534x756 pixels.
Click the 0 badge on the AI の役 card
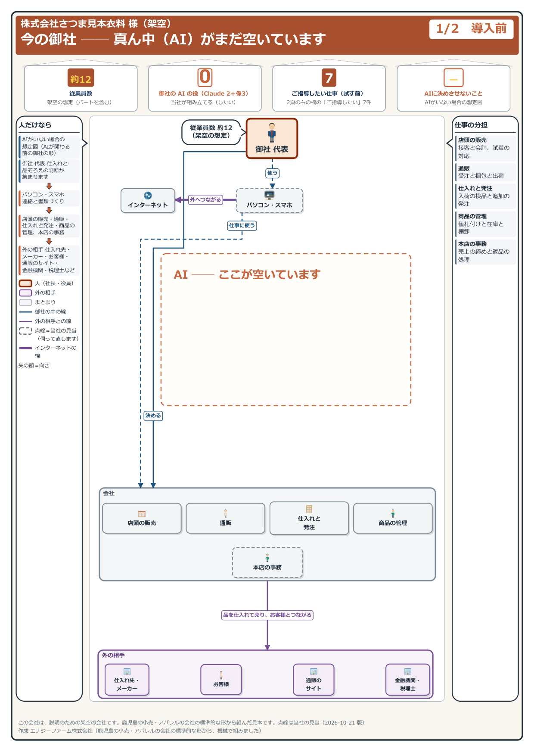pyautogui.click(x=205, y=78)
